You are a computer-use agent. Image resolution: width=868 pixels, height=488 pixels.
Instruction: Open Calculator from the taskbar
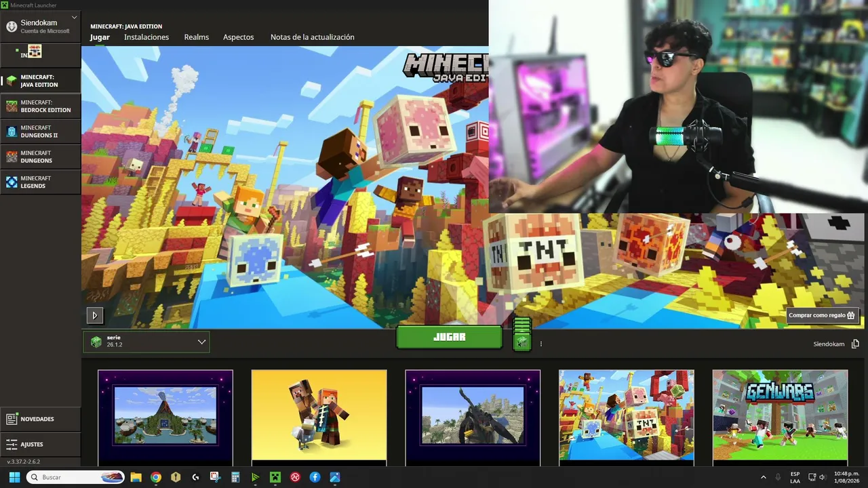click(235, 477)
